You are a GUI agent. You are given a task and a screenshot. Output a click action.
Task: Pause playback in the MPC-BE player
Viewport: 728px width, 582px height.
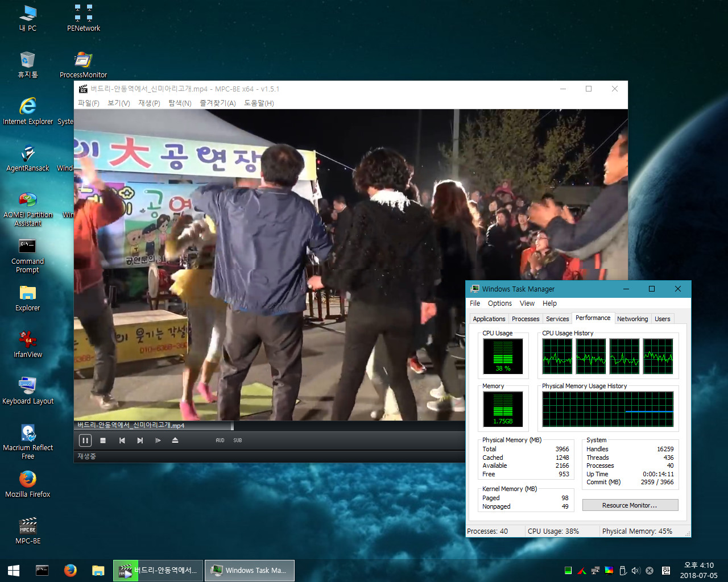(85, 440)
